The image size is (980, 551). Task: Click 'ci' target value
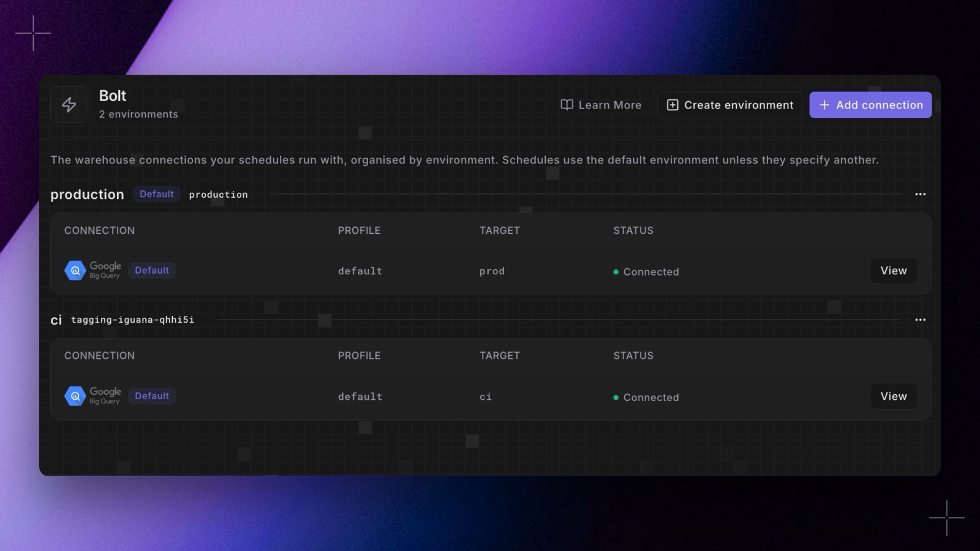(x=486, y=397)
